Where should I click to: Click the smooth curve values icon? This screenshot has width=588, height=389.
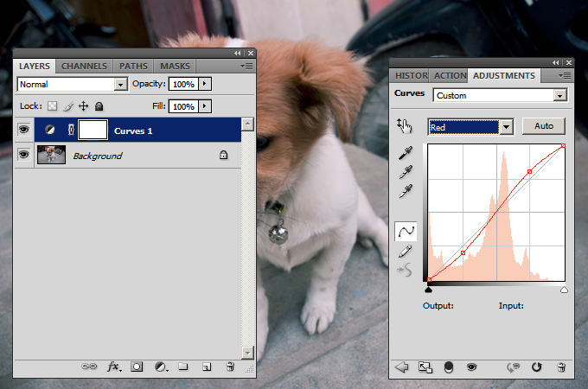point(405,270)
